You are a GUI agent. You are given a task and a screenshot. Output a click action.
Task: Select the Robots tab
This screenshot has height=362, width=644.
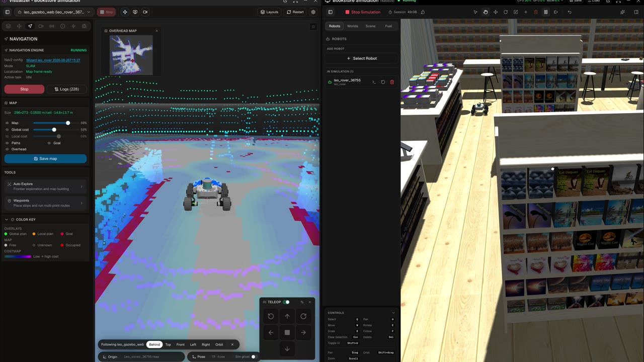[335, 26]
